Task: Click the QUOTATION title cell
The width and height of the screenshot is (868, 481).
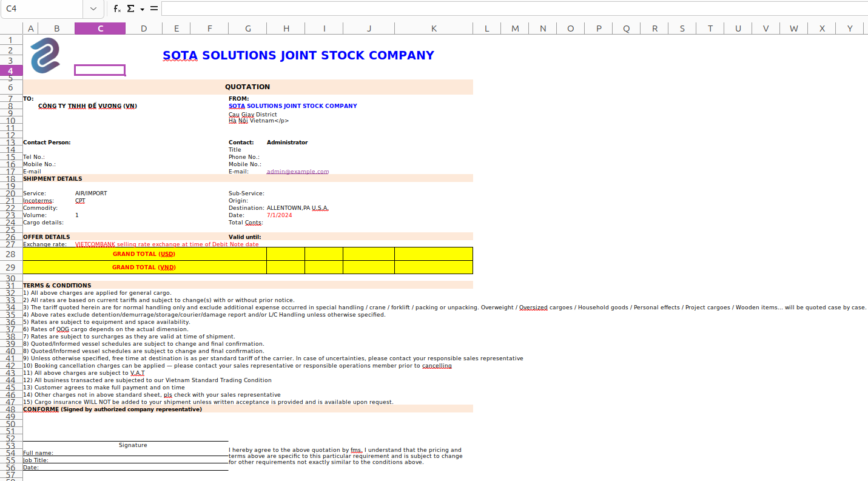Action: point(247,87)
